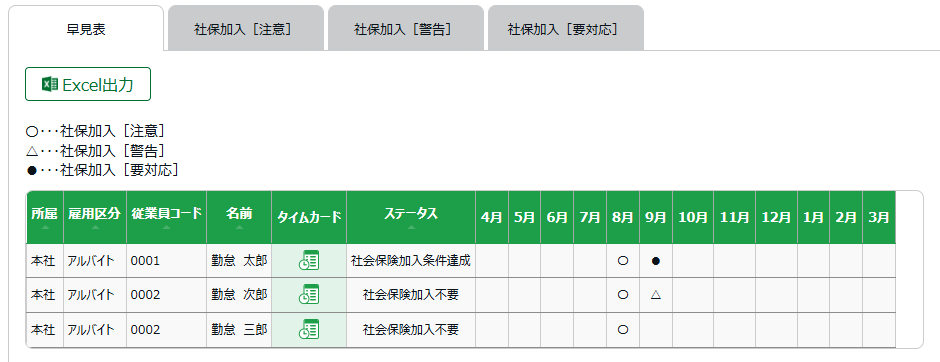Sort the table by 雇用区分 column
The image size is (940, 362).
point(95,218)
